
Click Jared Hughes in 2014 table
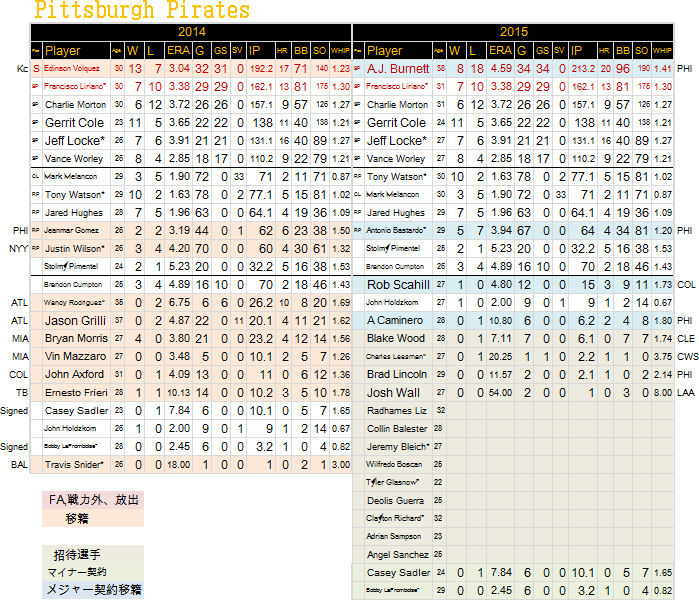[x=74, y=213]
